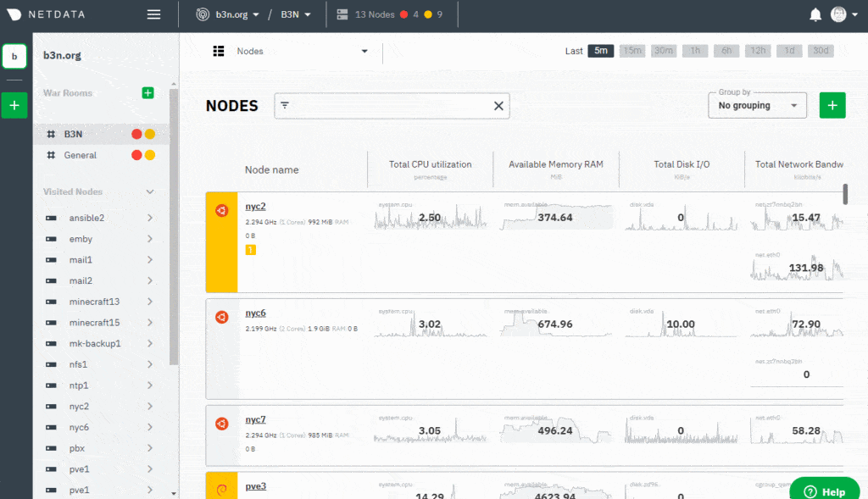Click the filter icon in search box

pyautogui.click(x=285, y=105)
